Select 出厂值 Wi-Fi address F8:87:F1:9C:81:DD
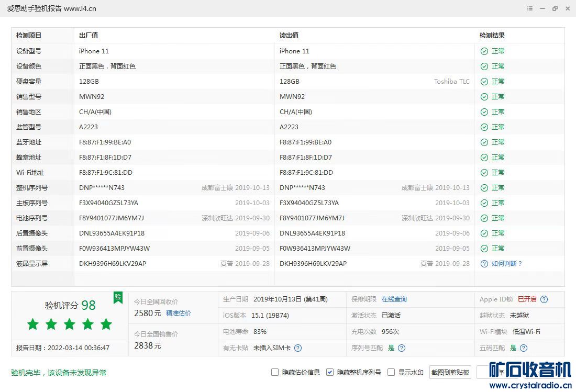This screenshot has width=576, height=392. 106,173
